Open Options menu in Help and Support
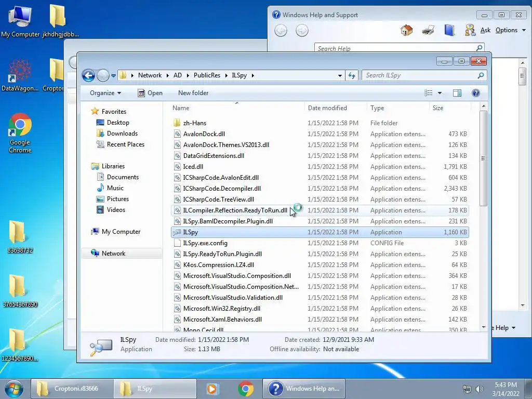 [x=510, y=30]
